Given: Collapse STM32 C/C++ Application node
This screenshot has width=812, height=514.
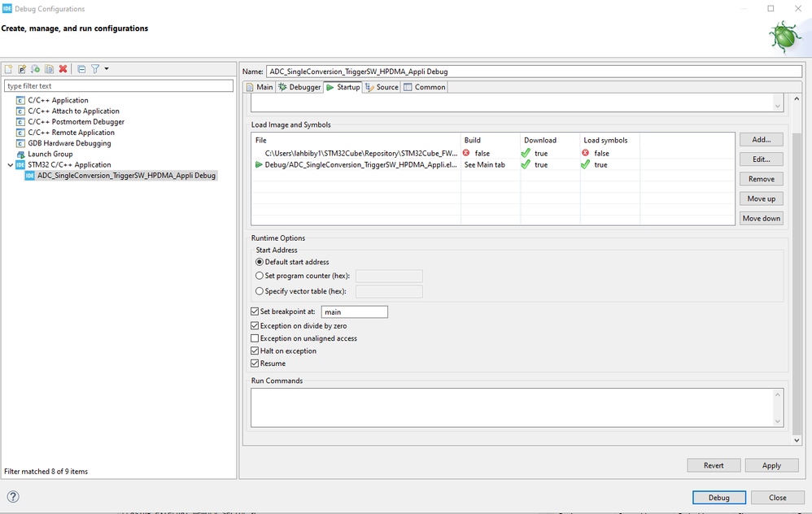Looking at the screenshot, I should tap(11, 165).
